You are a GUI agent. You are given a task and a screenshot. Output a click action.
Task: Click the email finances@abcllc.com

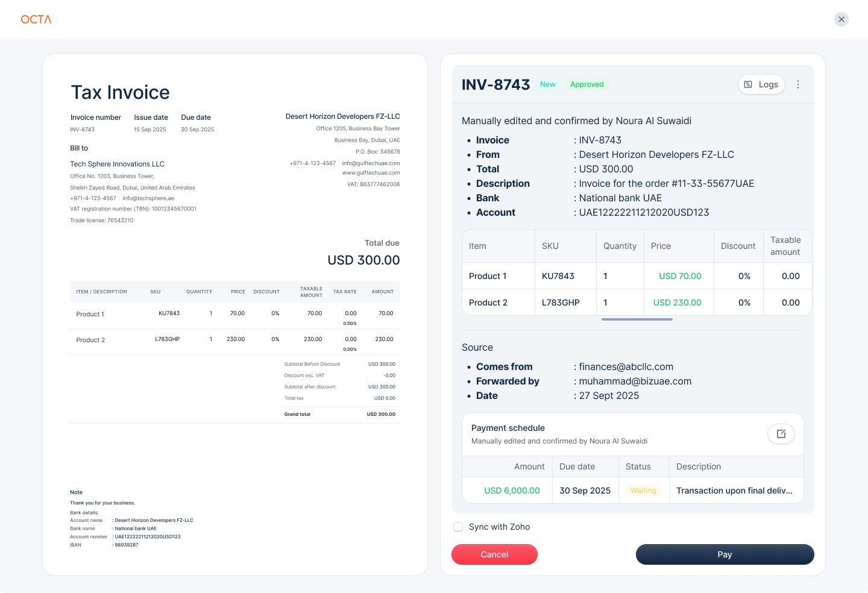[626, 366]
